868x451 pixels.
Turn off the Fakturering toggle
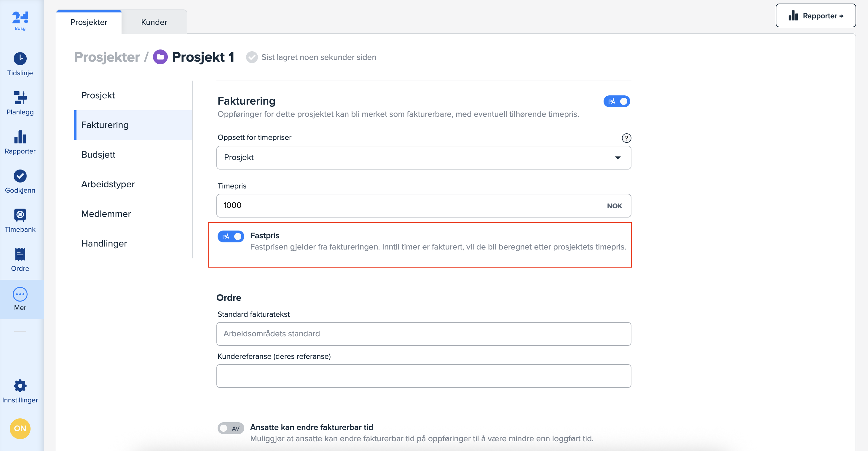click(616, 101)
